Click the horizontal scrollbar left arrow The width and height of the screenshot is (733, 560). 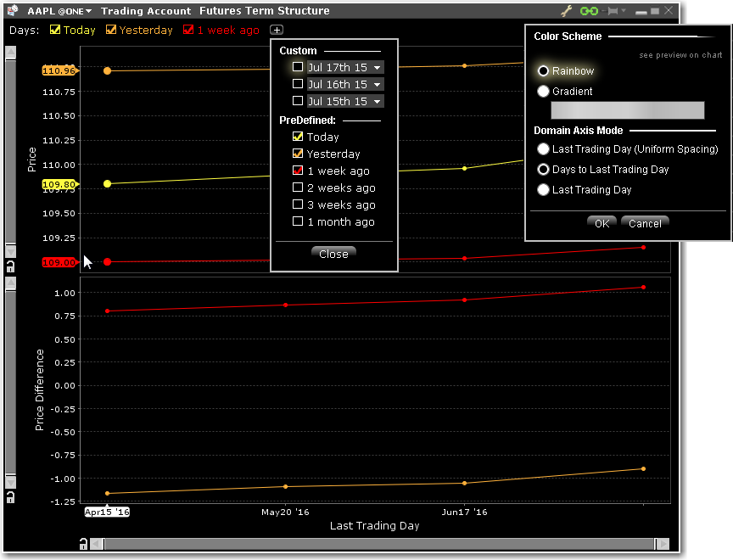point(97,544)
